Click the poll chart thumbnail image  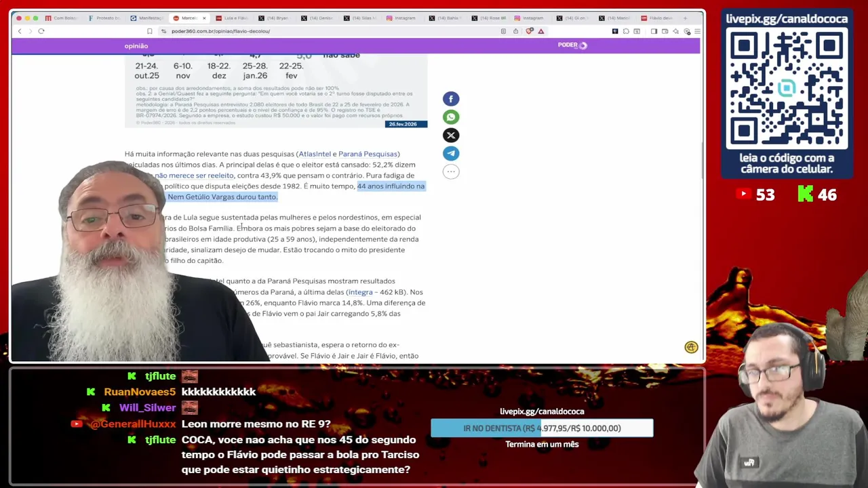pyautogui.click(x=276, y=90)
